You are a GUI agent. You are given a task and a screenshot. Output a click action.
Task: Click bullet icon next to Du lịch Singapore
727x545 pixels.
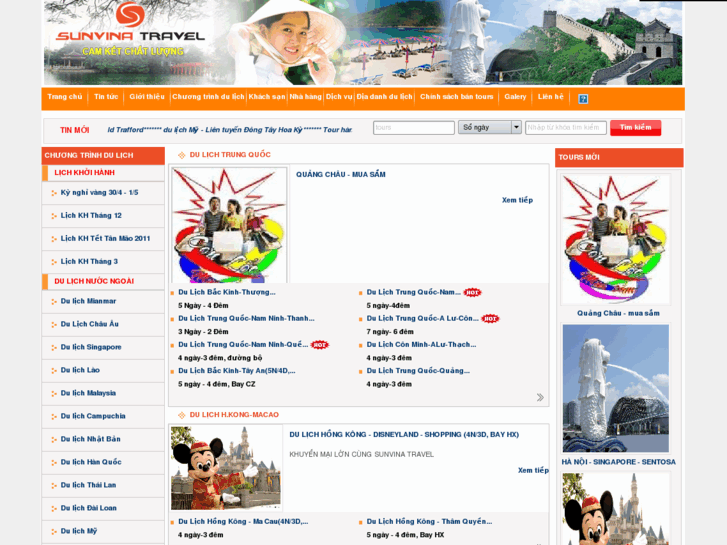pyautogui.click(x=54, y=347)
